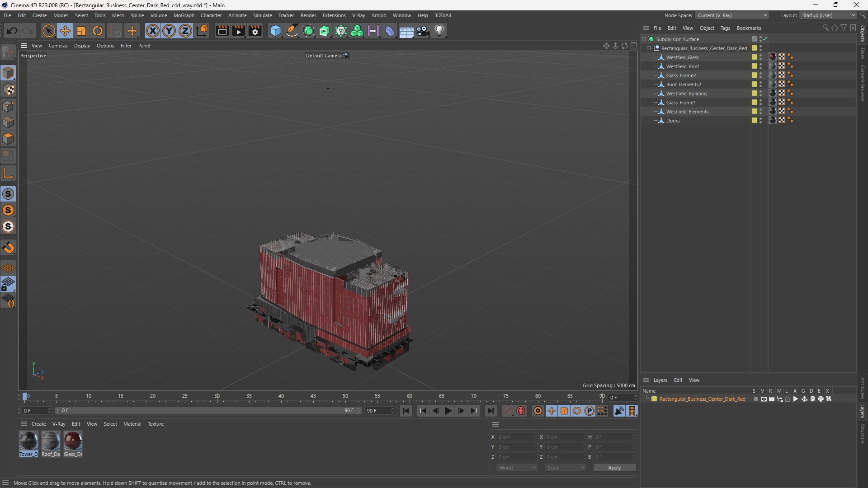
Task: Play the animation forward
Action: tap(448, 411)
